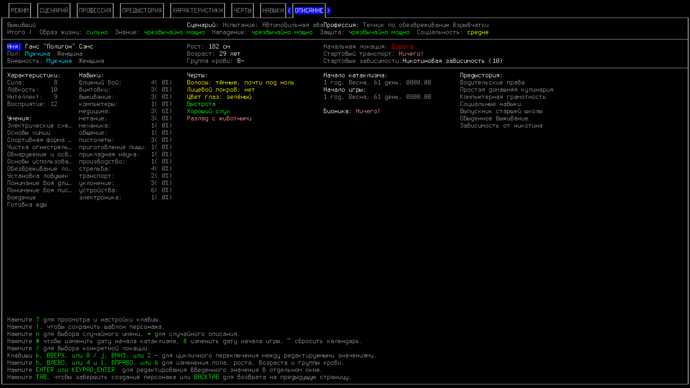The height and width of the screenshot is (388, 690).
Task: Open the НАВЫКИ tab
Action: pos(273,11)
